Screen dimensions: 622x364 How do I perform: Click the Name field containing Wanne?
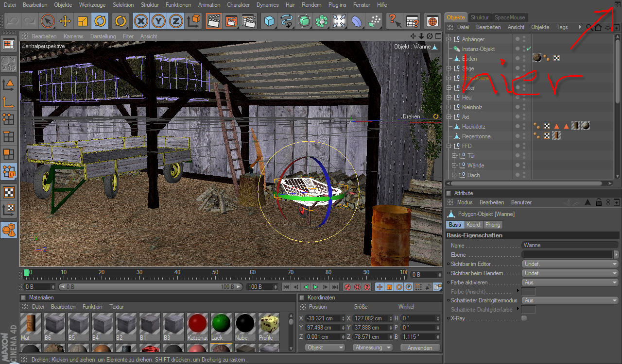pyautogui.click(x=570, y=246)
